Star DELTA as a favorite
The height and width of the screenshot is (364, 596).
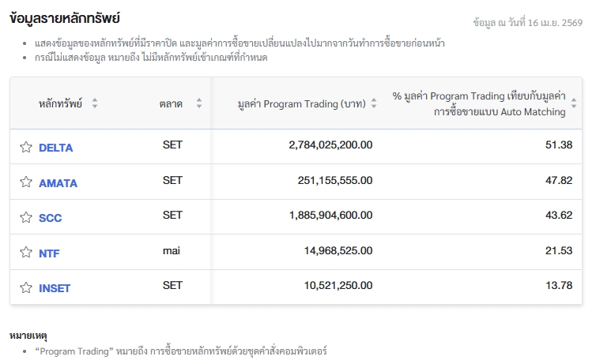(x=26, y=147)
